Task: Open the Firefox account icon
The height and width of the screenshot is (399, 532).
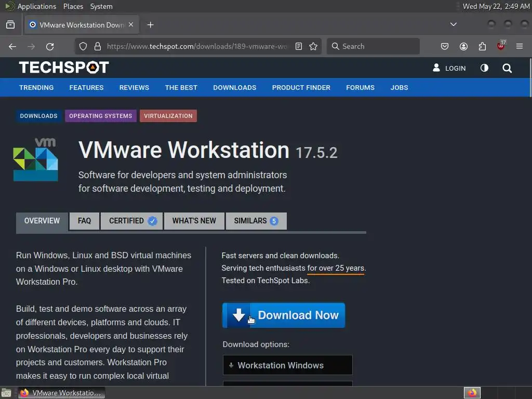Action: coord(463,46)
